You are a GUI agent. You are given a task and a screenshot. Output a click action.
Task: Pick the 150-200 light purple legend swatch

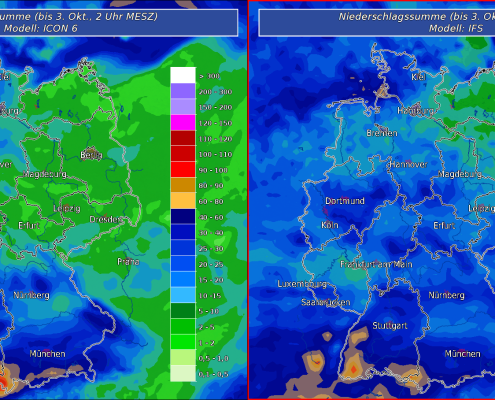[x=183, y=107]
